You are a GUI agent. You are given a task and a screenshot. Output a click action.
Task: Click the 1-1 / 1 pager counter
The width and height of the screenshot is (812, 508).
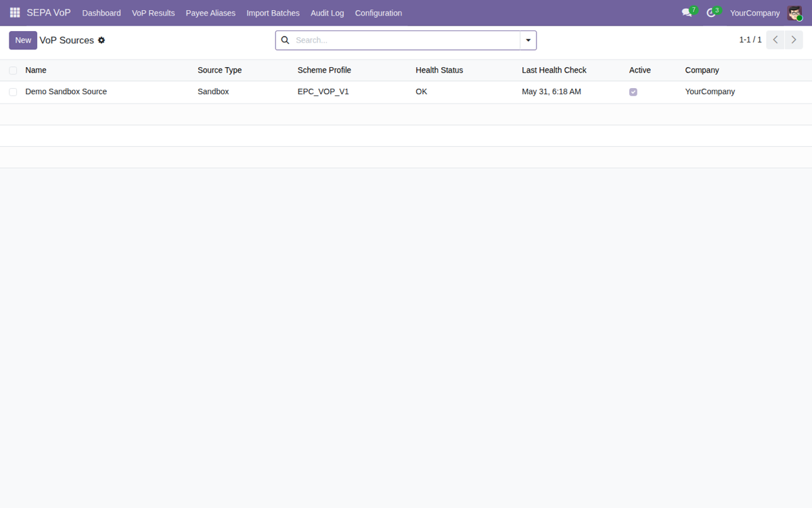750,41
